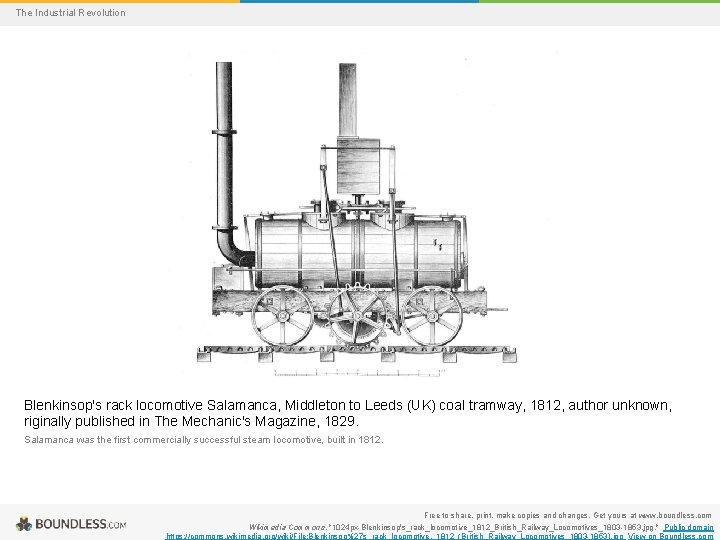Click the Blenkinsop's rack locomotive caption heading

click(x=348, y=413)
